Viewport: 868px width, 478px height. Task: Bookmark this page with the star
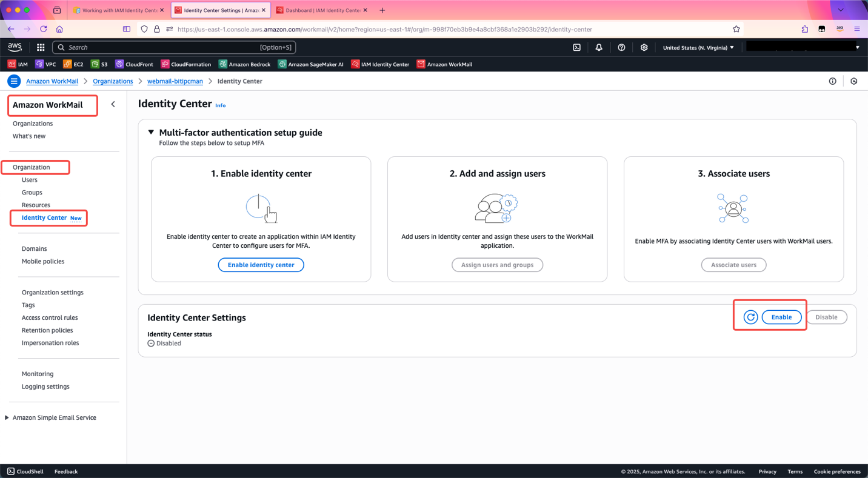(736, 29)
